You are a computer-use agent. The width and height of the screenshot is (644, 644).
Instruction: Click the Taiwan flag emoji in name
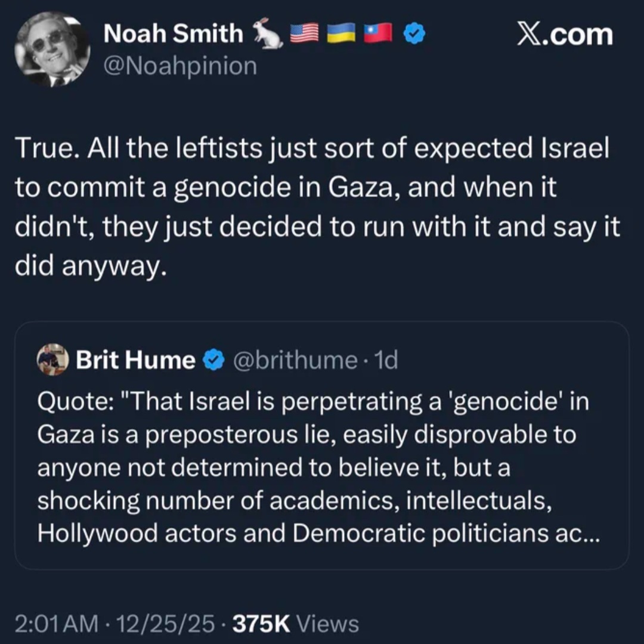(378, 33)
